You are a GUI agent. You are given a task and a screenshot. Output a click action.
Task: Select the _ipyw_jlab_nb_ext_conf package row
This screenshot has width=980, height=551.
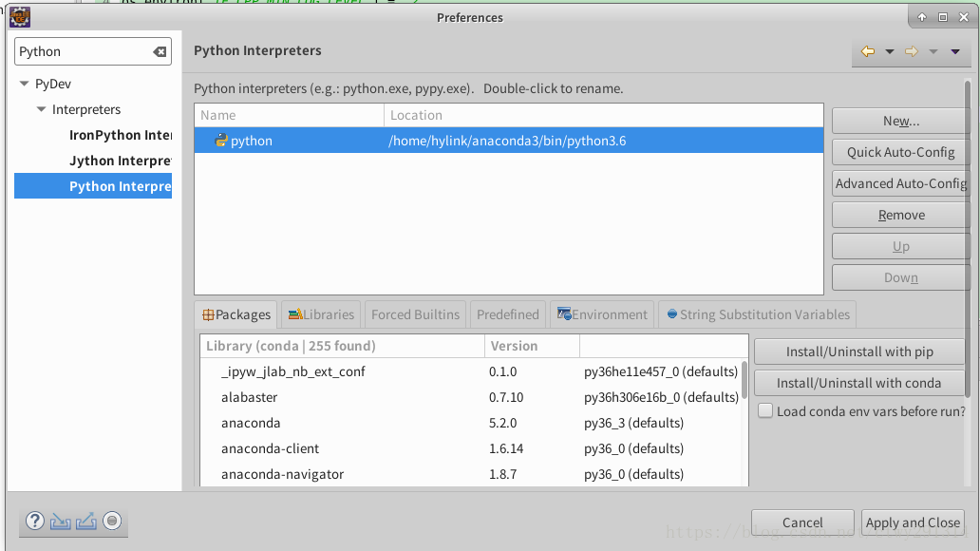[x=471, y=371]
